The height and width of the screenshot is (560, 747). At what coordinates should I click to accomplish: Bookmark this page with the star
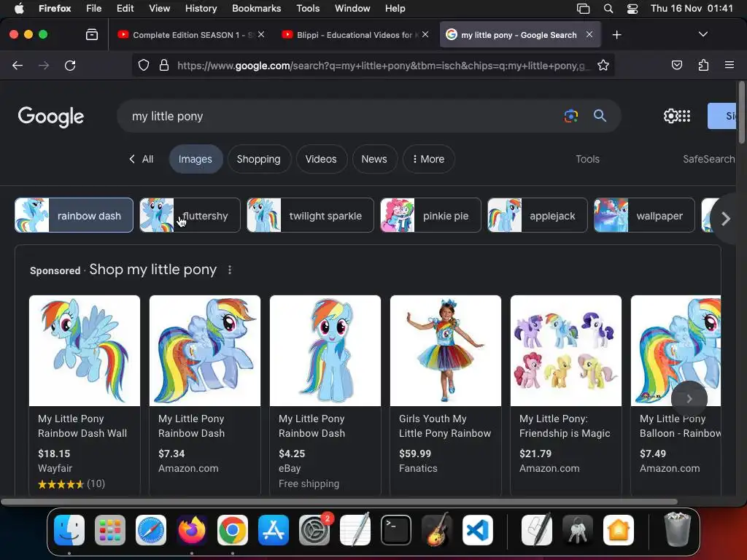click(603, 65)
